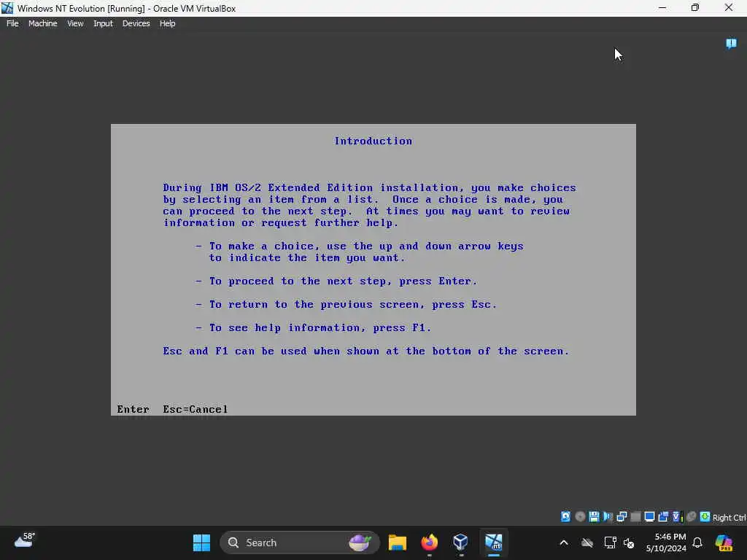This screenshot has width=747, height=560.
Task: Close the VirtualBox VM window
Action: (729, 7)
